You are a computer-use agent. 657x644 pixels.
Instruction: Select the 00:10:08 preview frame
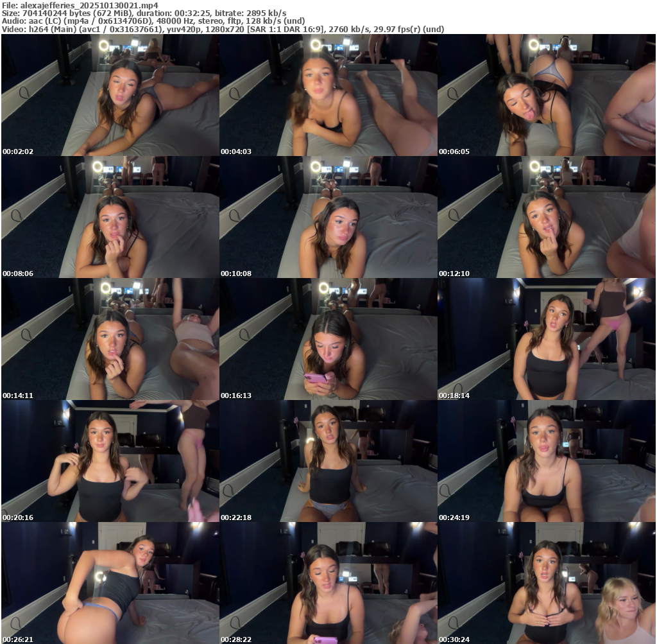click(328, 217)
